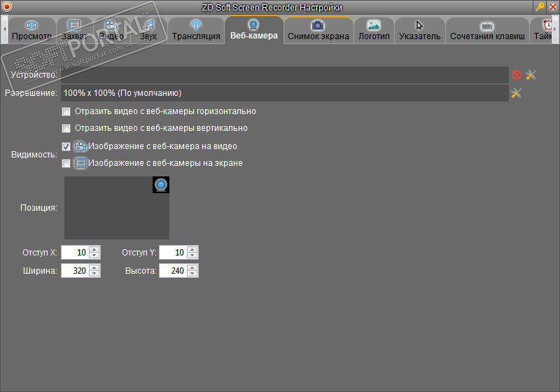Enable webcam image on screen
This screenshot has width=560, height=392.
coord(66,163)
